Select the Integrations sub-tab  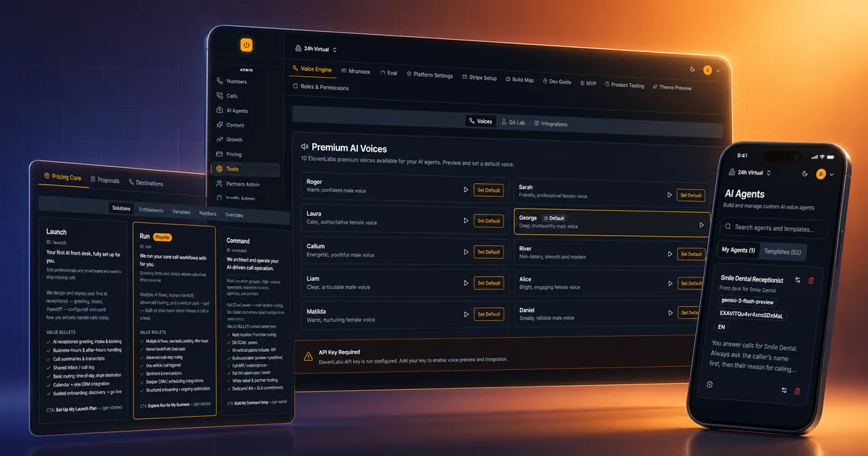[x=550, y=124]
